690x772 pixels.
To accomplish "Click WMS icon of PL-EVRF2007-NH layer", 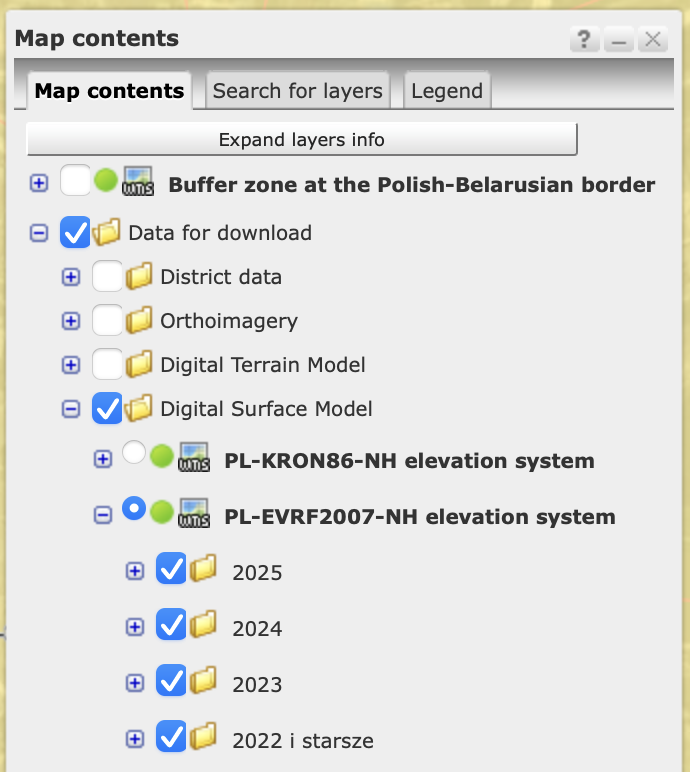I will click(194, 513).
